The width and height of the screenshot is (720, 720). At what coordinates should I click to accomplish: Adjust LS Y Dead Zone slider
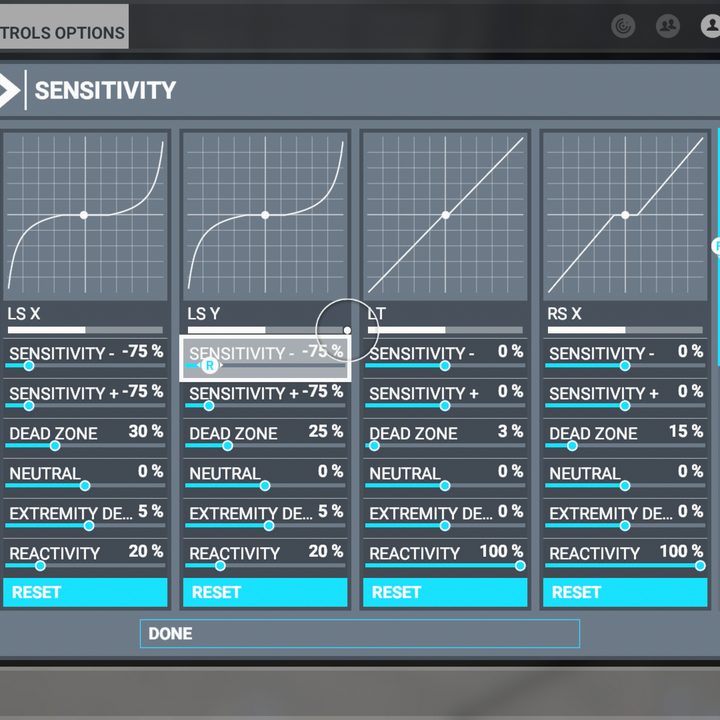[265, 445]
